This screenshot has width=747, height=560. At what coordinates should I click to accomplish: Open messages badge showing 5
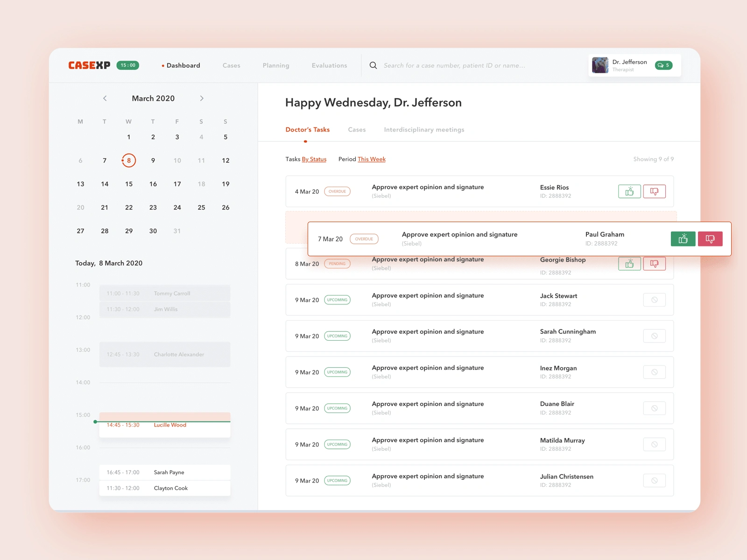pyautogui.click(x=663, y=65)
